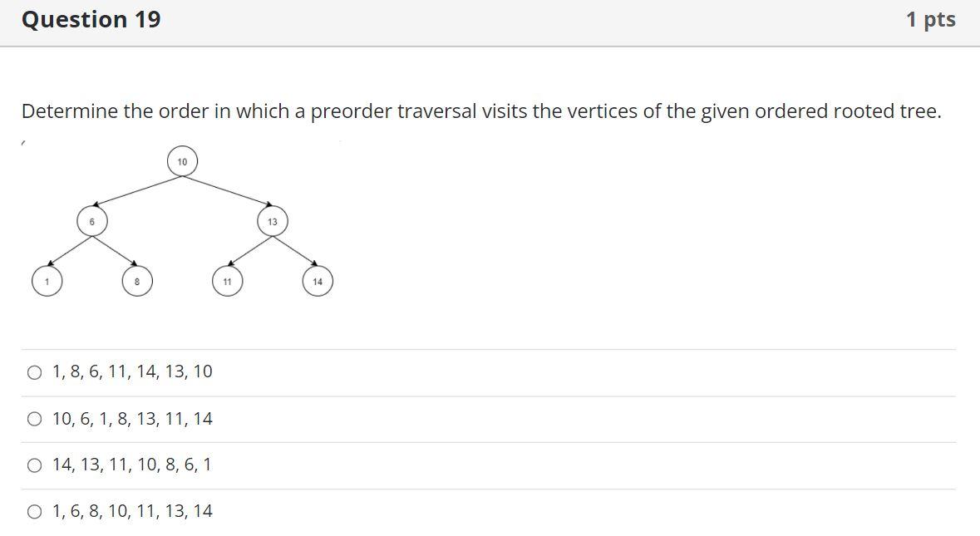Click the separator line above the first answer
The height and width of the screenshot is (536, 980).
point(490,350)
